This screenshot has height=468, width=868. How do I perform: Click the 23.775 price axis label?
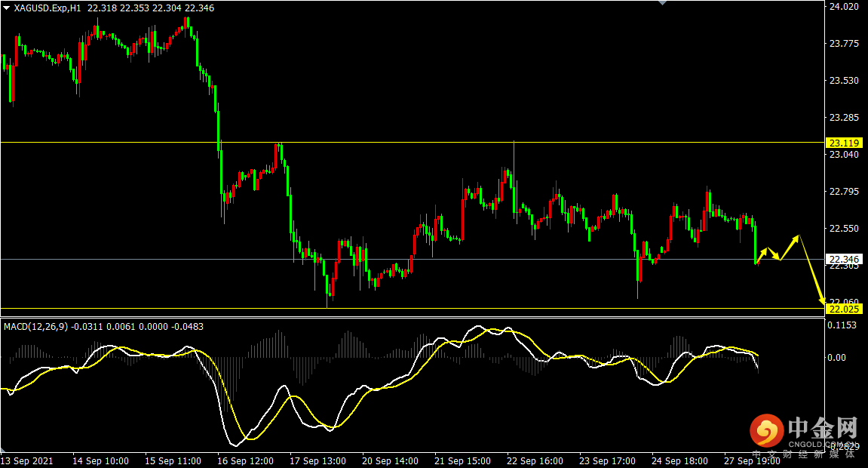(844, 44)
